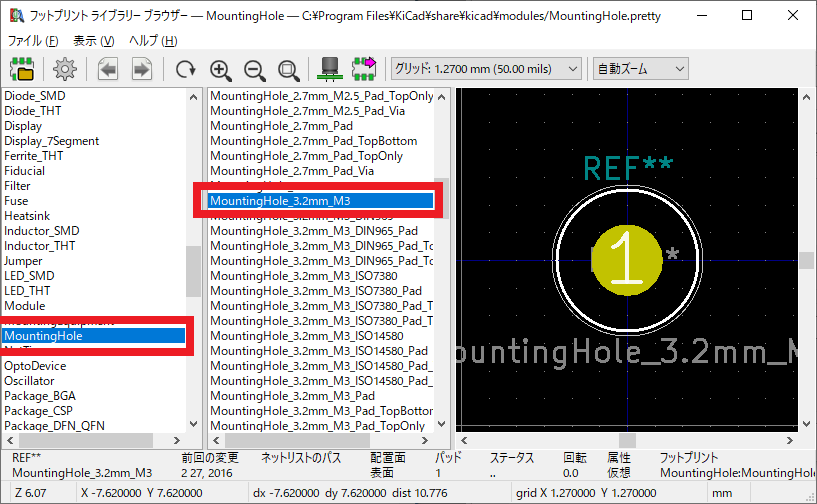817x504 pixels.
Task: Open the 表示 (View) menu
Action: 93,41
